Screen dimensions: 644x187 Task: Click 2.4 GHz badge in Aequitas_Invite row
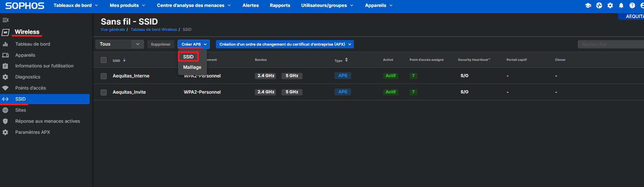pos(266,92)
